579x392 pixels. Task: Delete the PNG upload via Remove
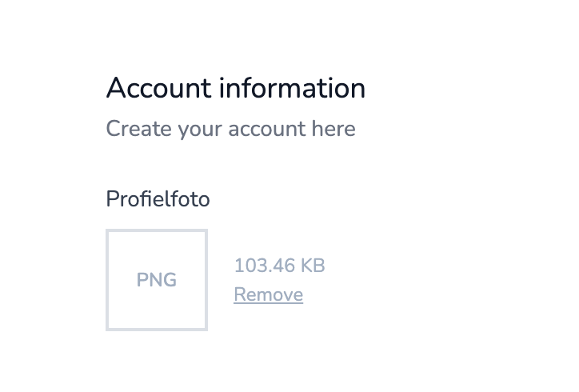click(268, 295)
